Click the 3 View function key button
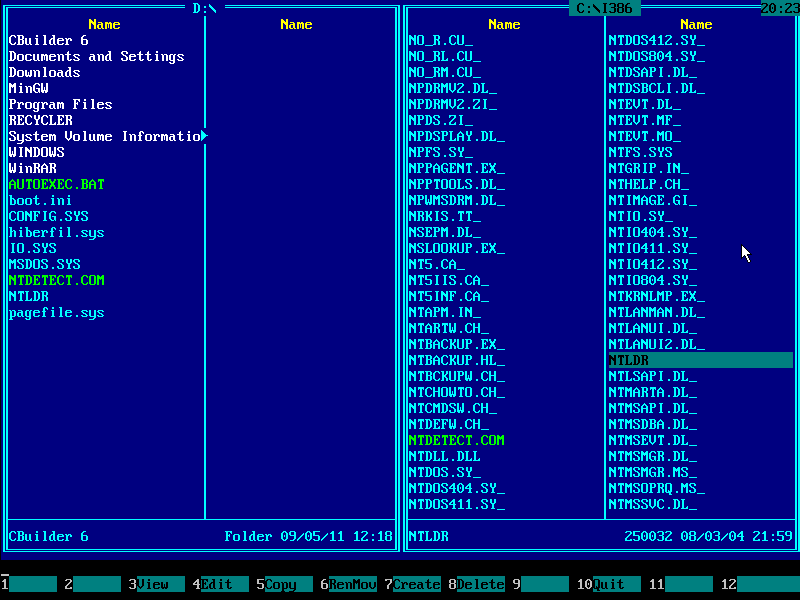The height and width of the screenshot is (600, 800). tap(156, 584)
